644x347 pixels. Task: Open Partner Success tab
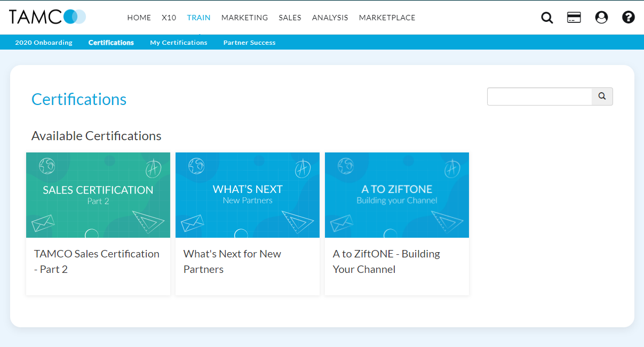(x=250, y=43)
